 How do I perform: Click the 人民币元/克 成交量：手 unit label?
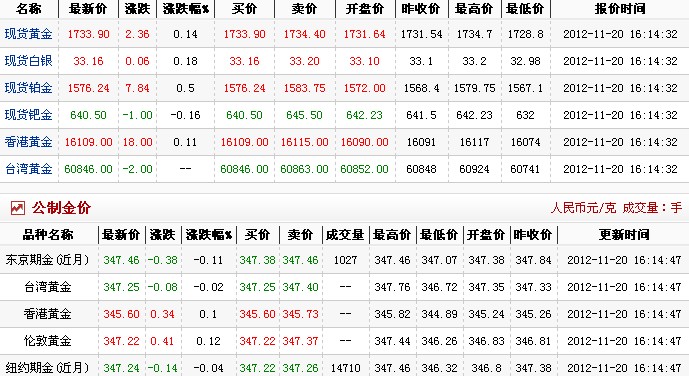tap(616, 208)
